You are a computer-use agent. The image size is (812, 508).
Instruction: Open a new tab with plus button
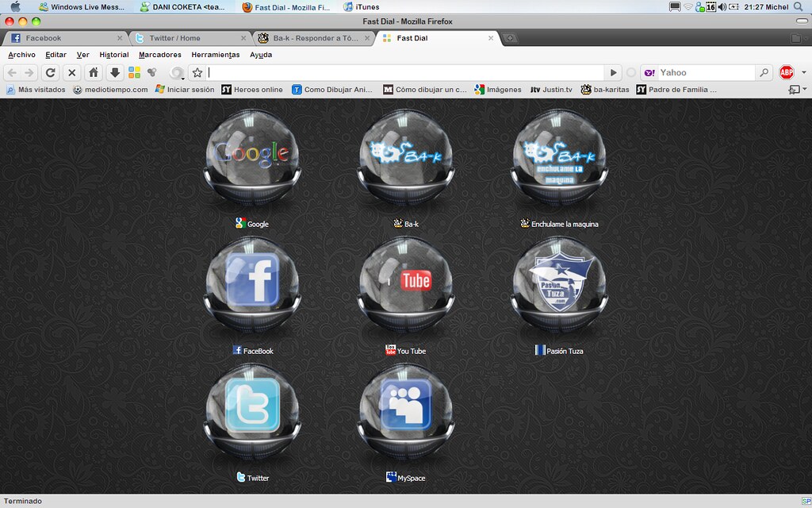click(x=510, y=38)
